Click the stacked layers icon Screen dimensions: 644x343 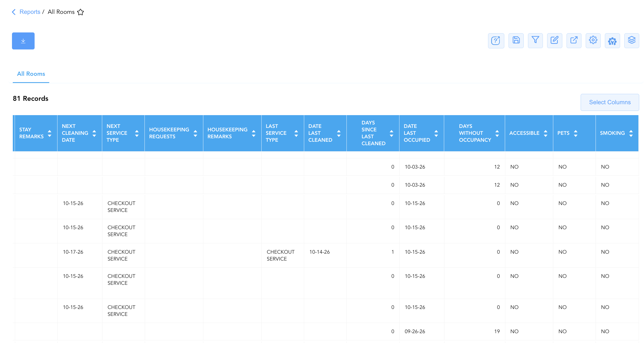coord(632,40)
